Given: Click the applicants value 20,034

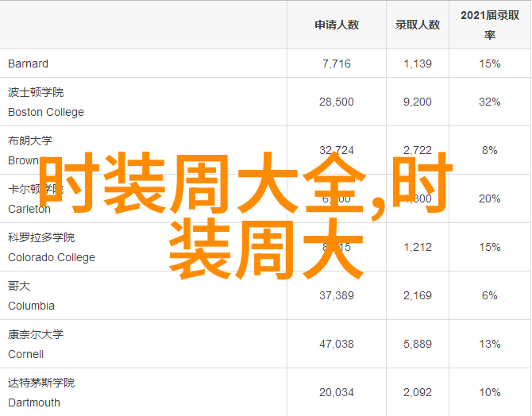Looking at the screenshot, I should [337, 393].
